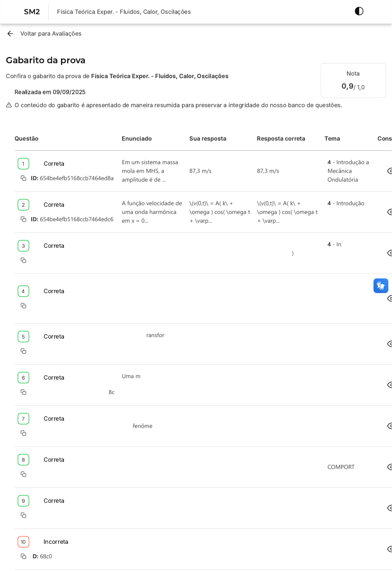View details of question 1 eye icon
Screen dimensions: 392x571
(389, 171)
